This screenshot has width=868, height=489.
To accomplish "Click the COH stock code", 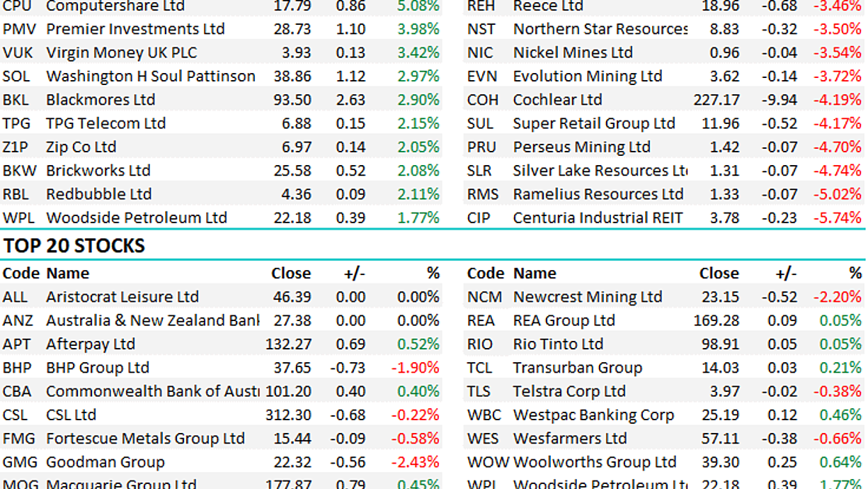I will coord(483,99).
